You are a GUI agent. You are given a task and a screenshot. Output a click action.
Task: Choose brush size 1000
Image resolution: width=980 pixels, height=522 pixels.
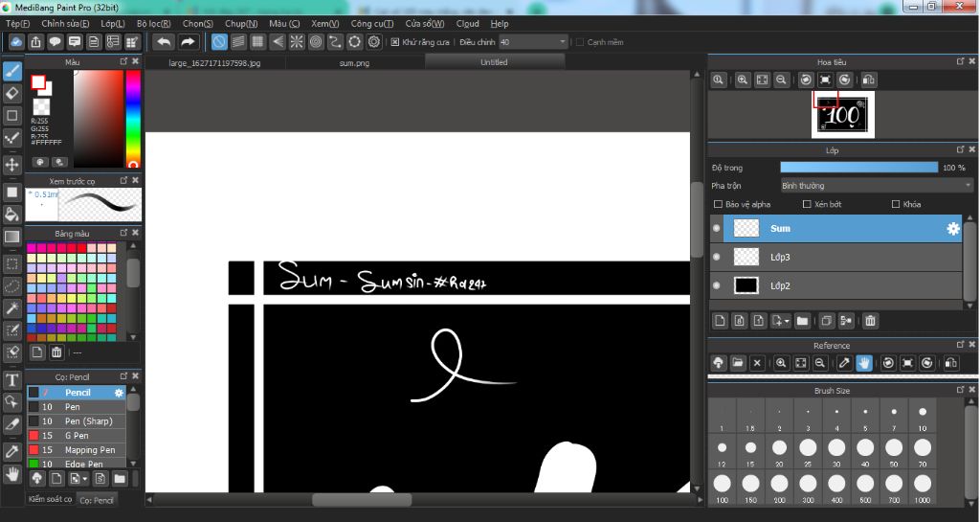pos(923,488)
